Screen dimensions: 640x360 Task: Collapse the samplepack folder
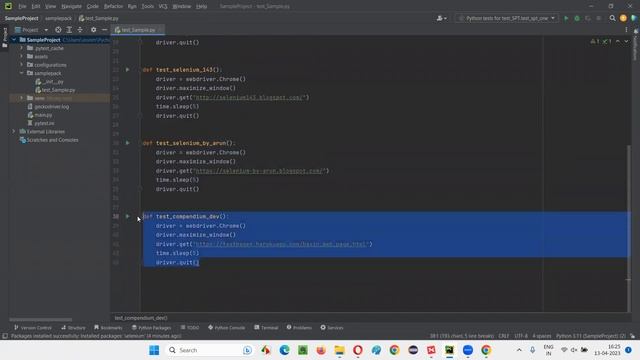click(22, 73)
